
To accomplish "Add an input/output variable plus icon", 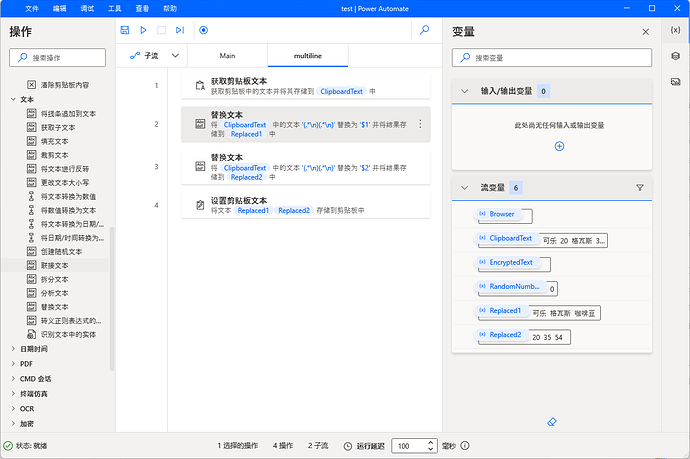I will 559,146.
